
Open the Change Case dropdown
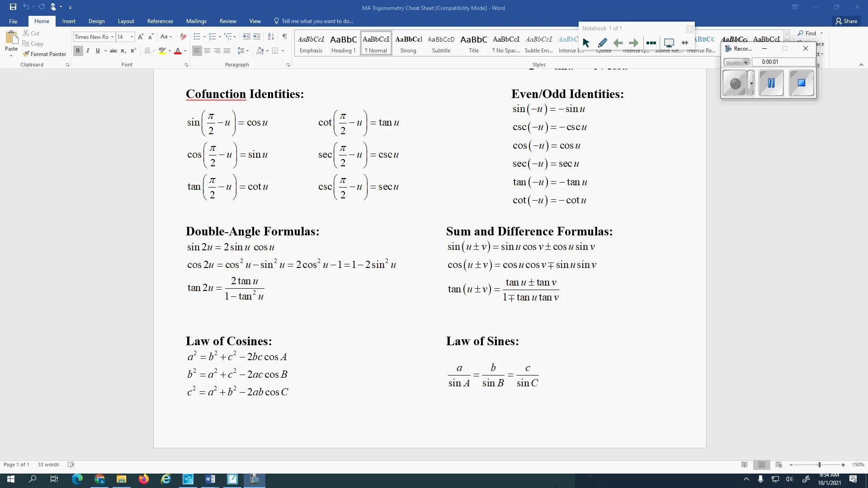tap(166, 37)
